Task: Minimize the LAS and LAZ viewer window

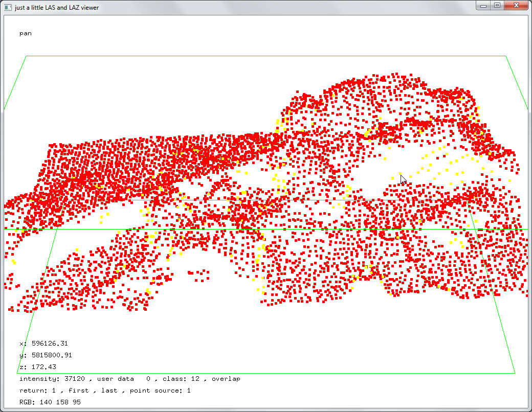Action: (x=483, y=6)
